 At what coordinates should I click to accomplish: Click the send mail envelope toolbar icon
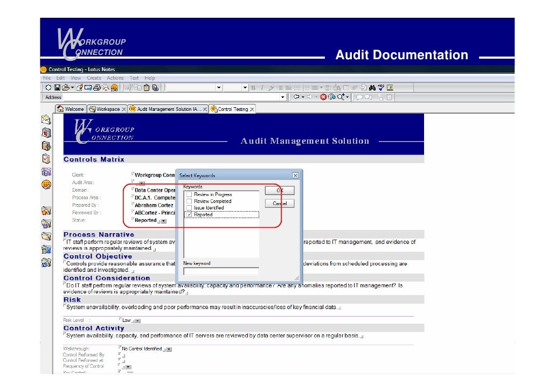pyautogui.click(x=88, y=87)
